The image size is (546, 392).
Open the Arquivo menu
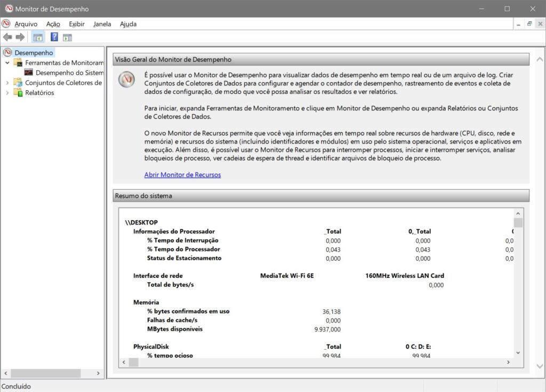(x=26, y=24)
